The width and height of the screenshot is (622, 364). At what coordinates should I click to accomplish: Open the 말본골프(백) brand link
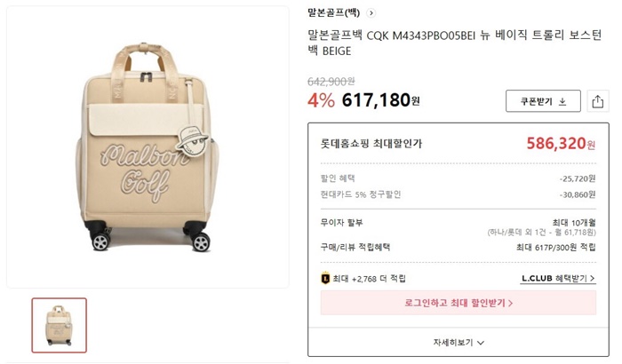[x=334, y=13]
